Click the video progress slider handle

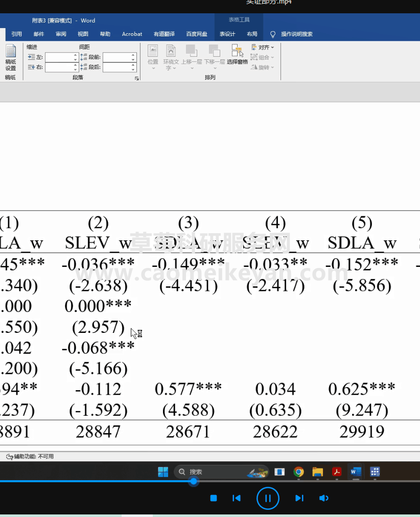click(194, 481)
